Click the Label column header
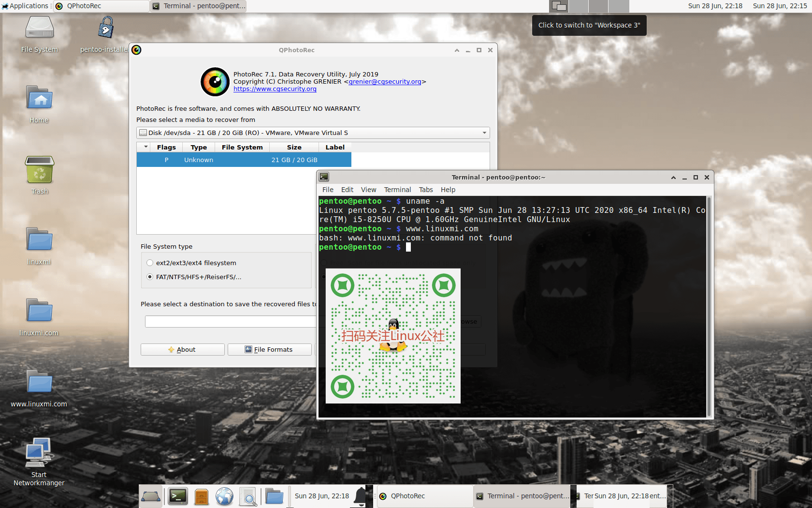This screenshot has width=812, height=508. [335, 147]
